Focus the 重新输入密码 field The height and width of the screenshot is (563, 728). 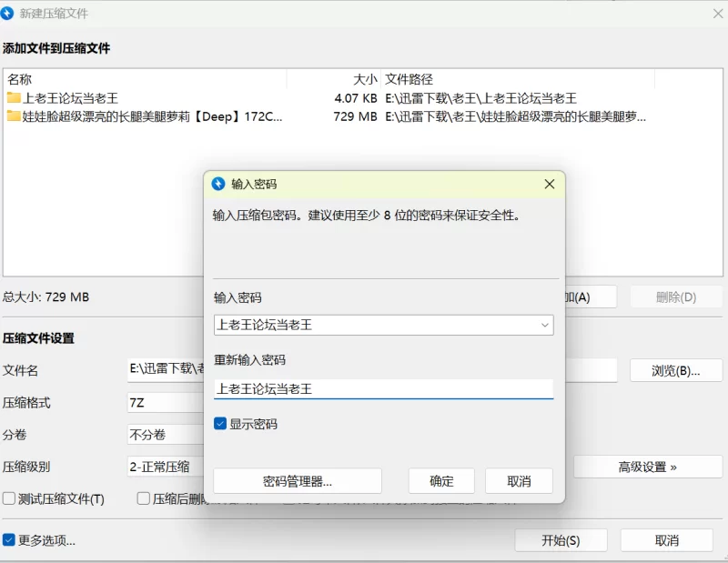click(384, 389)
